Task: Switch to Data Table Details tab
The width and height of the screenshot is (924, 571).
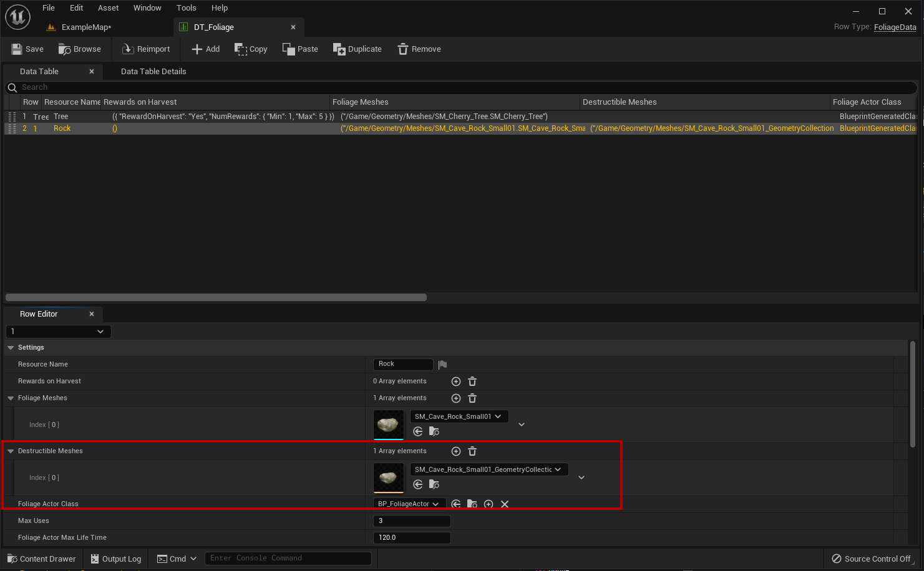Action: (x=153, y=72)
